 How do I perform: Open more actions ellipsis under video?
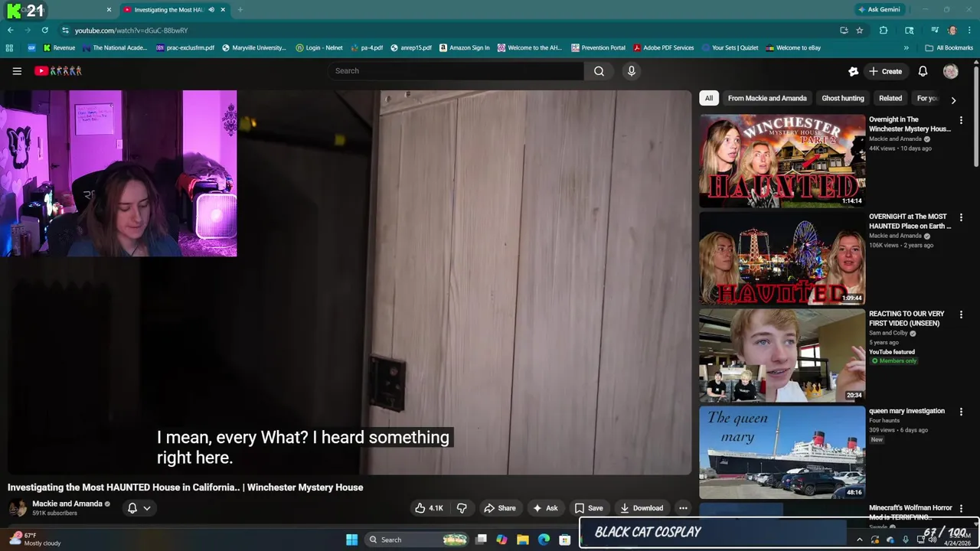(683, 508)
